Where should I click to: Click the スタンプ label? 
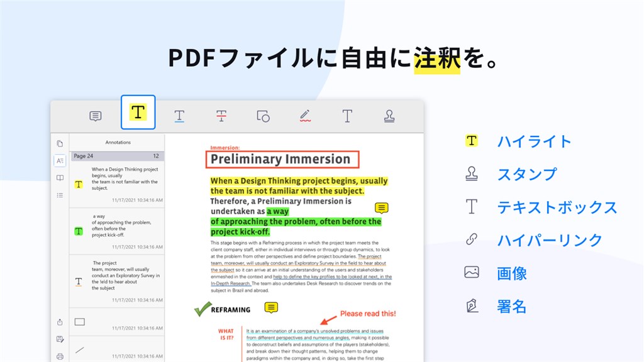[527, 175]
